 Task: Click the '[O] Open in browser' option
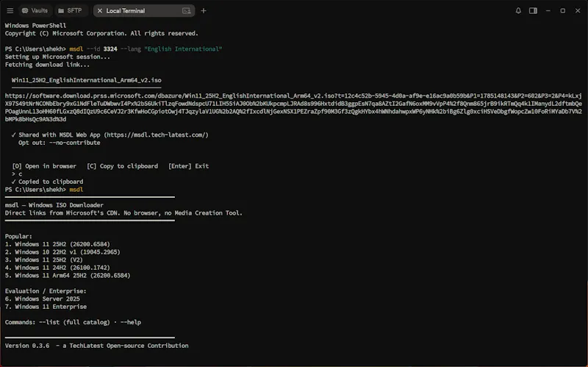pyautogui.click(x=44, y=166)
